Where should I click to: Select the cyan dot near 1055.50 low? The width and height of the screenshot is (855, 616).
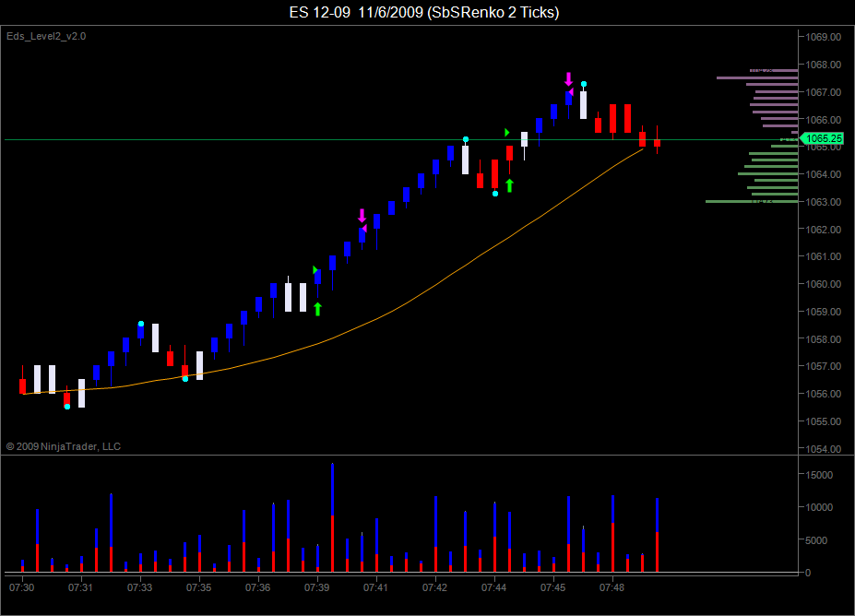[67, 407]
